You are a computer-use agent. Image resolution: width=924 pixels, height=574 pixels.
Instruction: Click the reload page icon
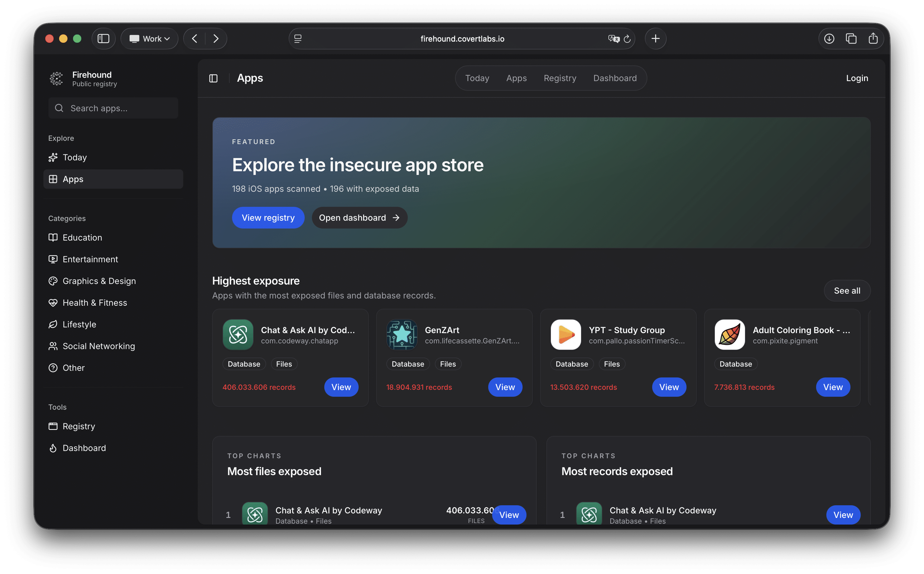tap(627, 39)
